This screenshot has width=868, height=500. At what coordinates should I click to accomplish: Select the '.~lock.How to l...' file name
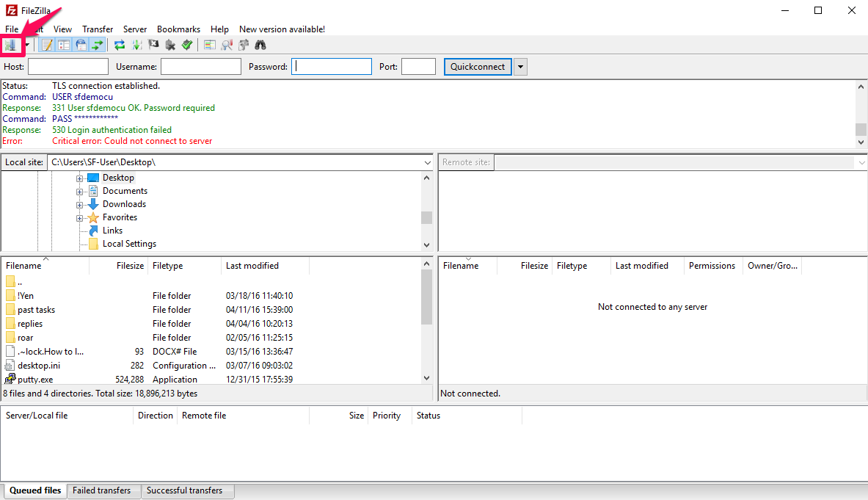[51, 352]
